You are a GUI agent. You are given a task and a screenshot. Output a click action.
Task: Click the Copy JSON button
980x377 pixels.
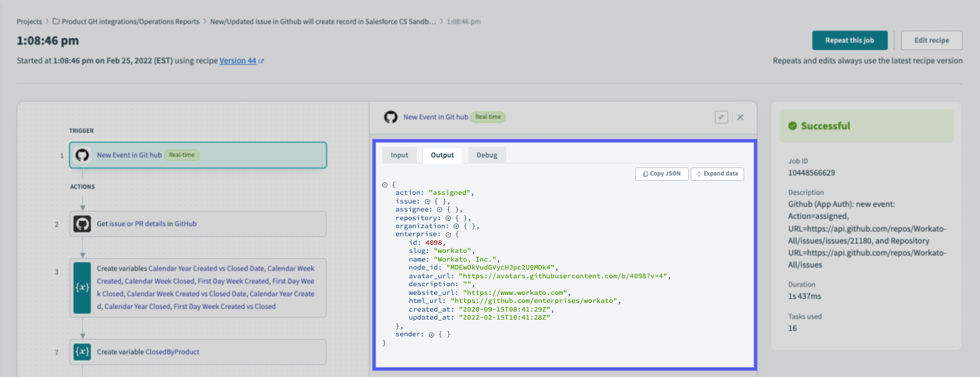click(x=661, y=173)
